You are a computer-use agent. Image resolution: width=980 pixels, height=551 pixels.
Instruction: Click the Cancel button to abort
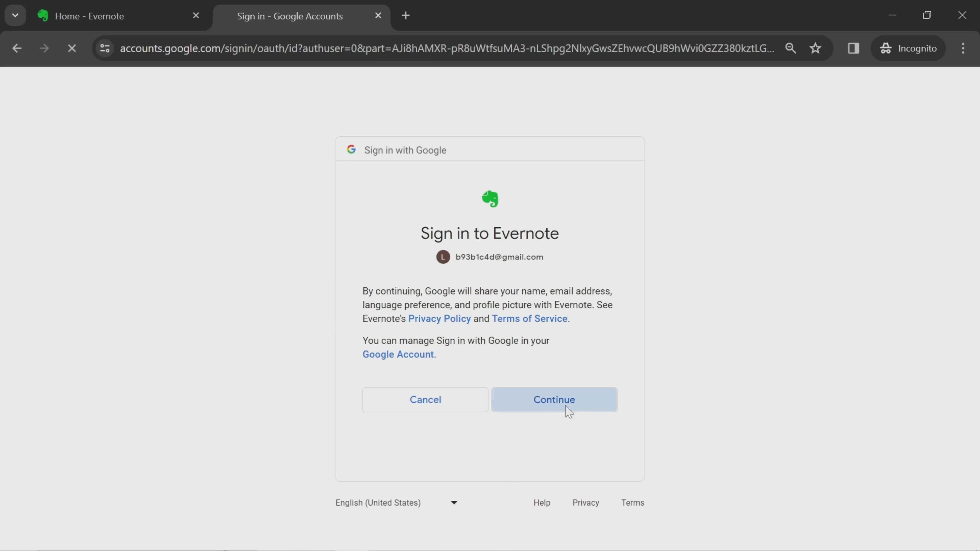point(425,399)
